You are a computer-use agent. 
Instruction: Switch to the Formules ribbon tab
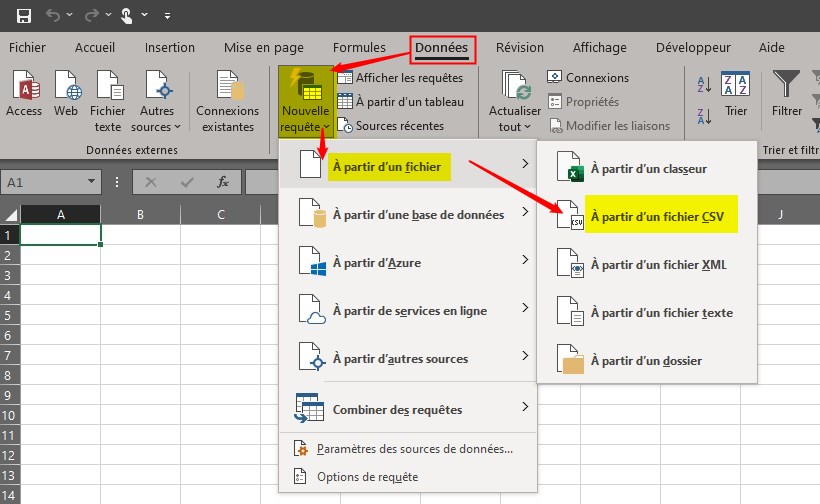[359, 47]
